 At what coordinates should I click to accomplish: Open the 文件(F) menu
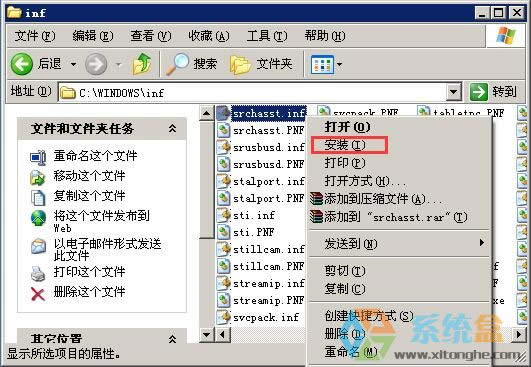[x=35, y=36]
